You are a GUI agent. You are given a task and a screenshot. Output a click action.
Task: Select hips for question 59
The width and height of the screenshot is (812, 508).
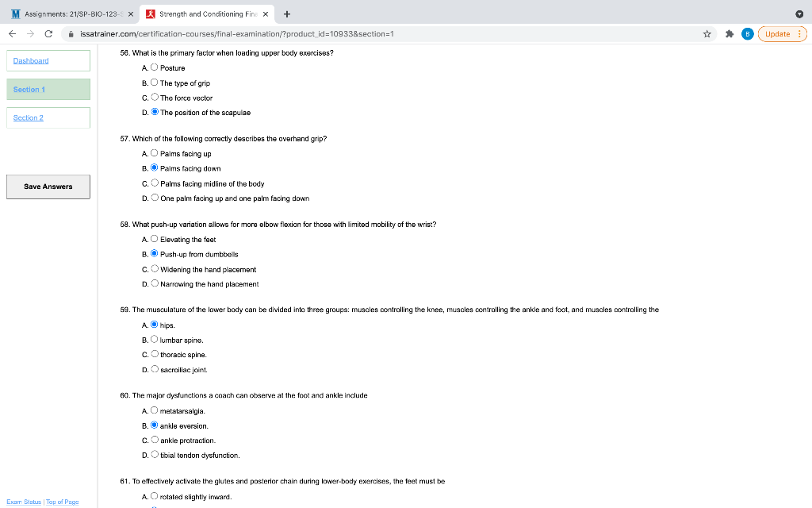pos(155,325)
